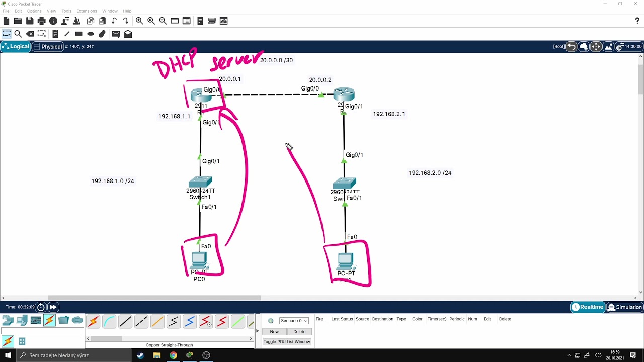Screen dimensions: 644x362
Task: Choose the Phone zigzag dashed cable
Action: [x=174, y=322]
